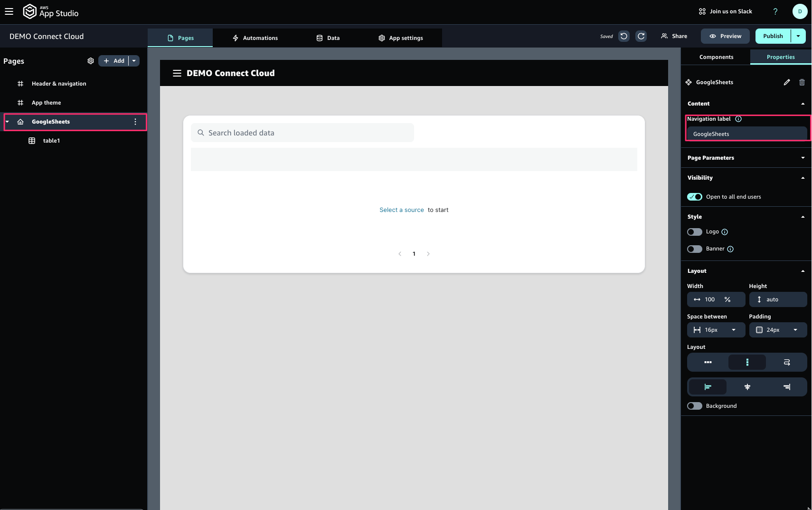Open canvas app navigation hamburger
This screenshot has height=510, width=812.
[177, 73]
